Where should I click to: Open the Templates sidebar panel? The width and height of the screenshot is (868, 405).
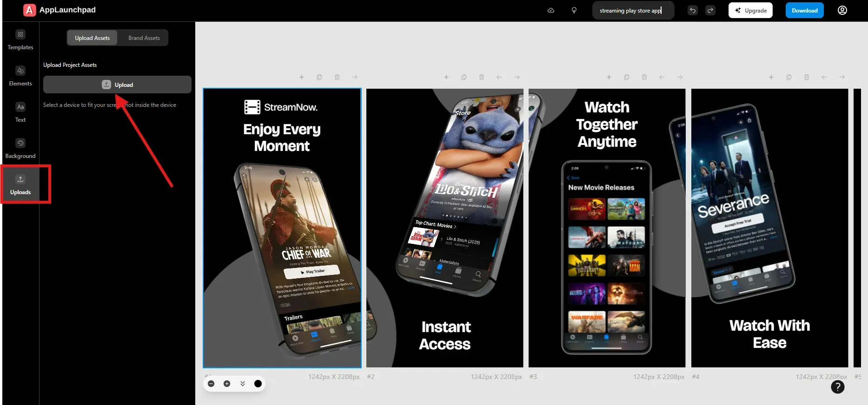(x=20, y=40)
